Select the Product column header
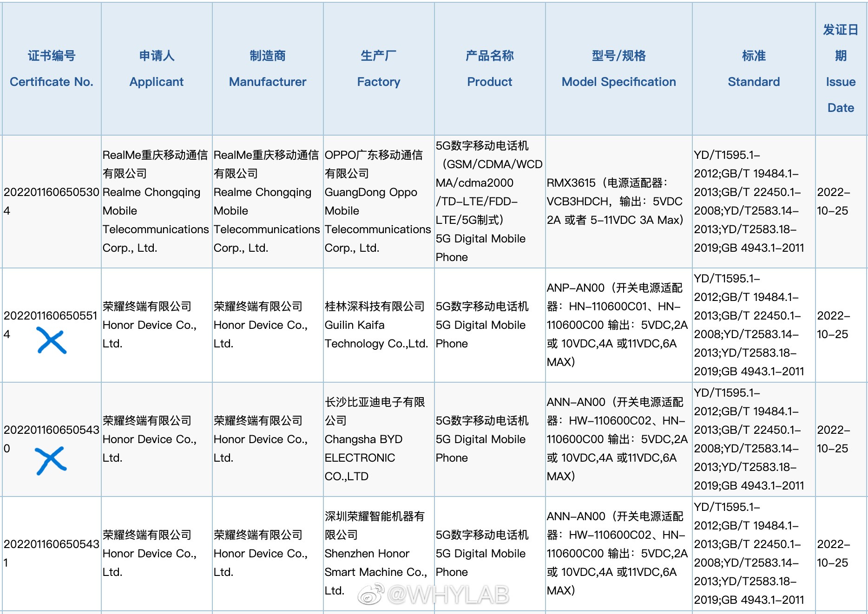Image resolution: width=868 pixels, height=614 pixels. tap(490, 69)
